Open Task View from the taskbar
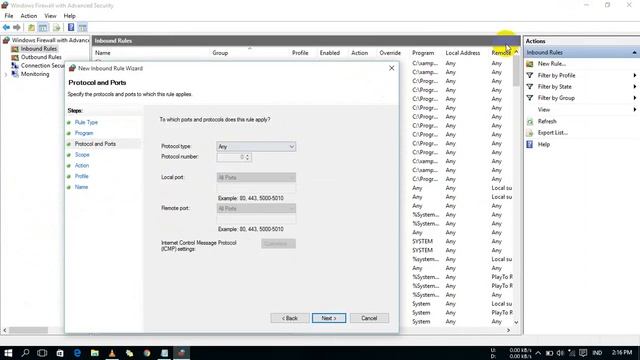The image size is (640, 360). [x=42, y=353]
